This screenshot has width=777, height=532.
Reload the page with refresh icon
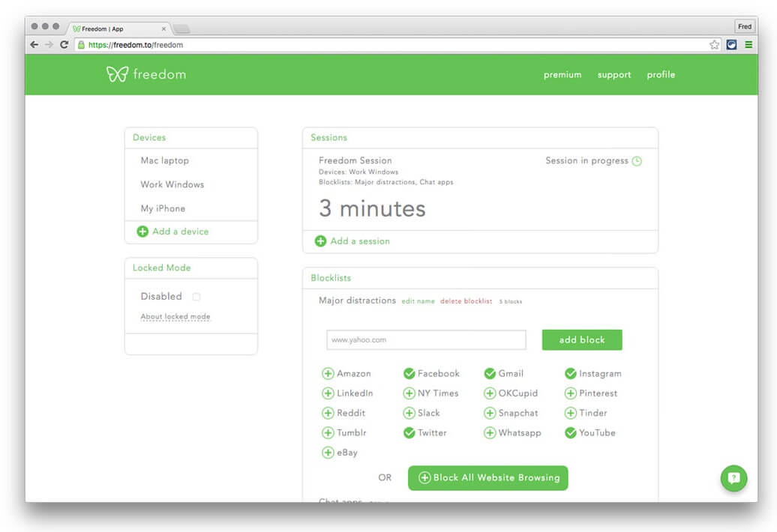coord(64,44)
